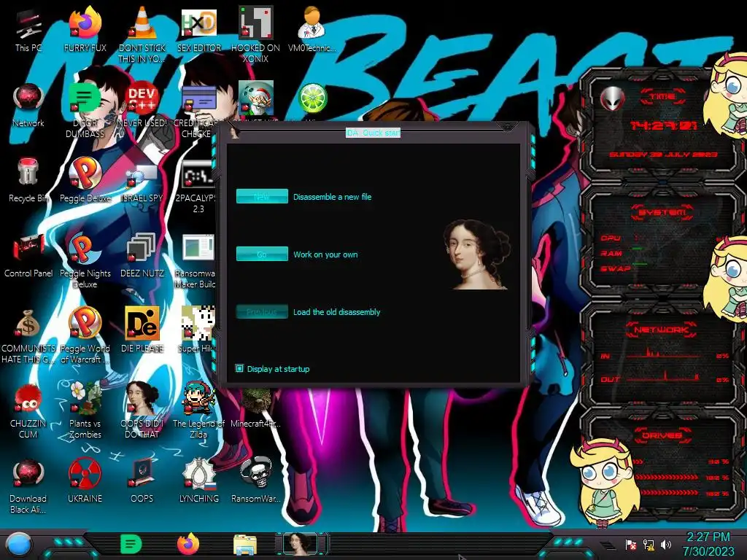Click the New button to disassemble a file
This screenshot has height=560, width=747.
pyautogui.click(x=262, y=196)
